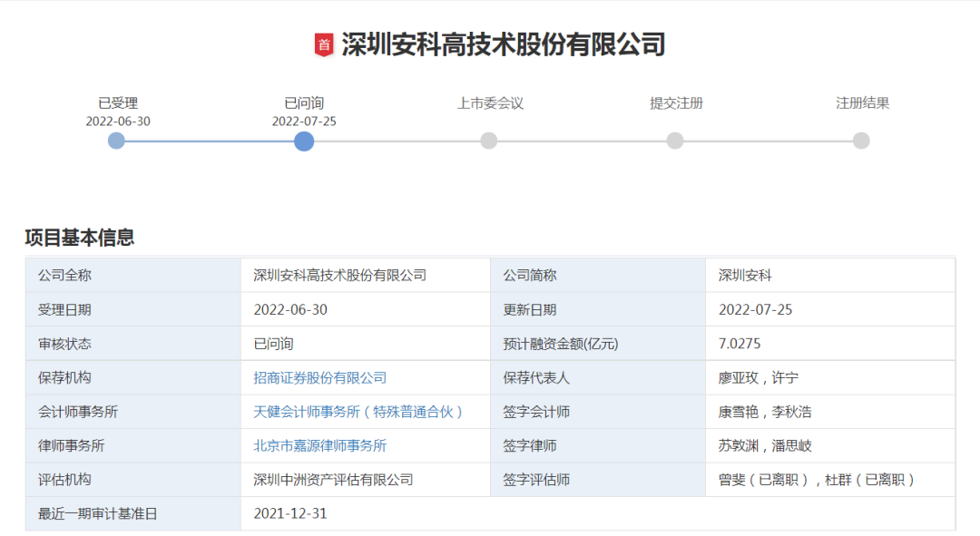Click the value 廖亚玫，许宁
Screen dimensions: 980x536
pos(758,378)
